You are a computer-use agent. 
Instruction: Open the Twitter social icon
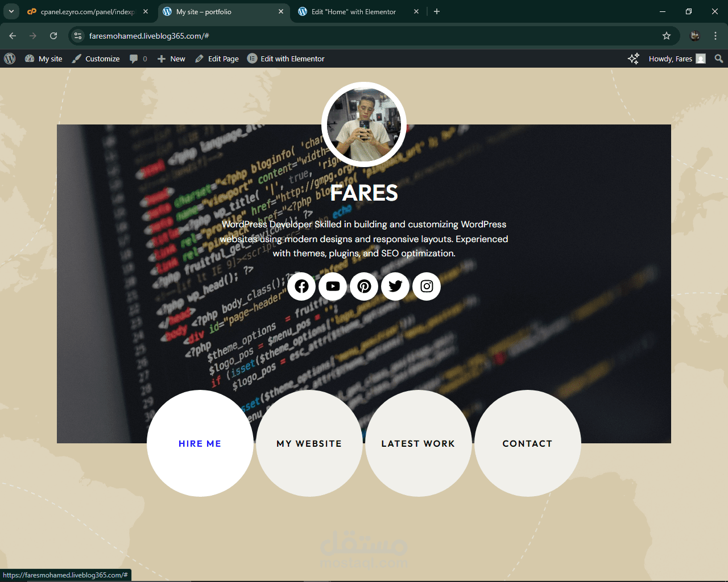pos(395,286)
